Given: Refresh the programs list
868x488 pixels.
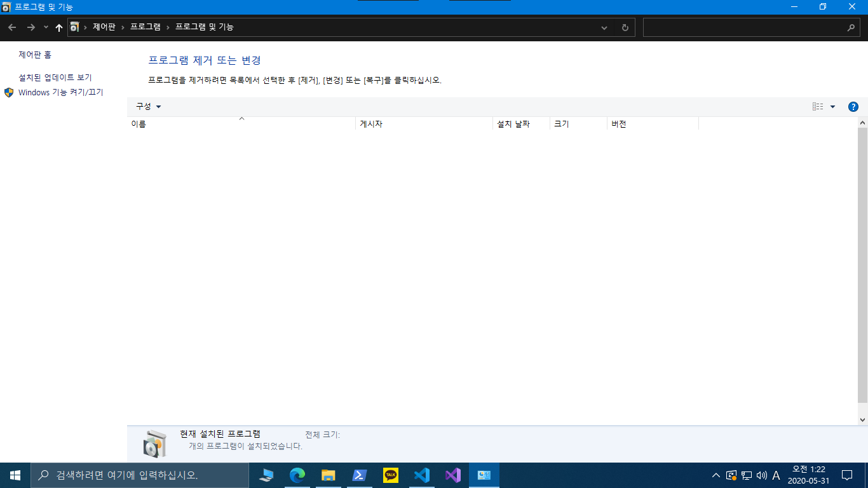Looking at the screenshot, I should (x=625, y=27).
